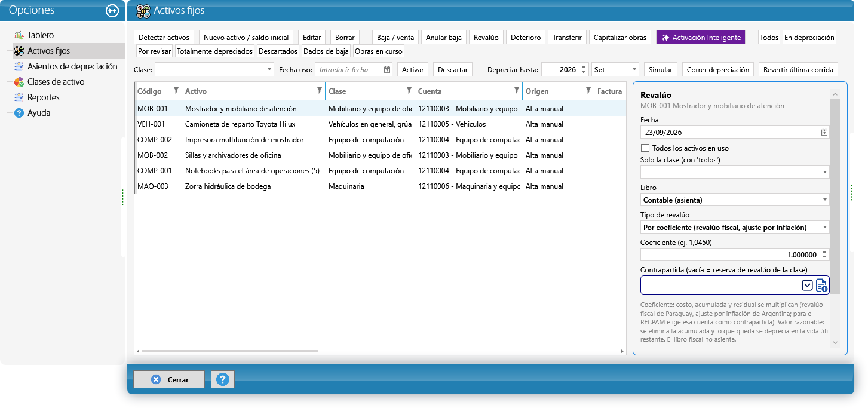Expand the Contrapartida account dropdown arrow
The width and height of the screenshot is (868, 408).
click(807, 285)
